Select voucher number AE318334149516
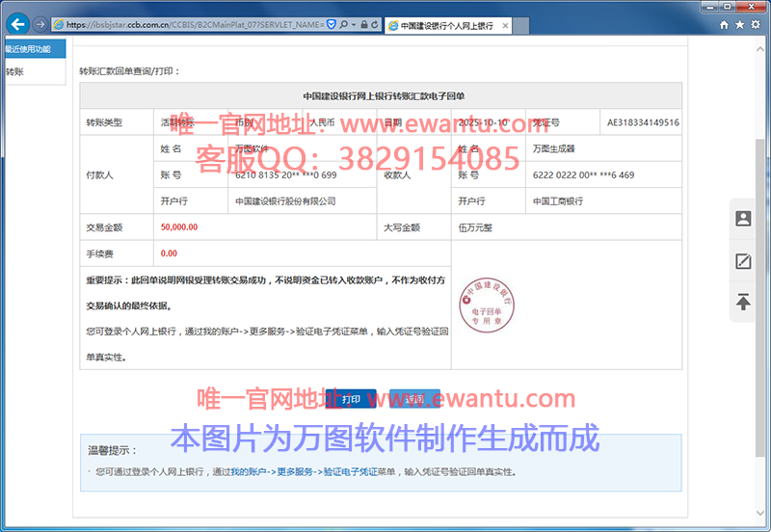 643,122
